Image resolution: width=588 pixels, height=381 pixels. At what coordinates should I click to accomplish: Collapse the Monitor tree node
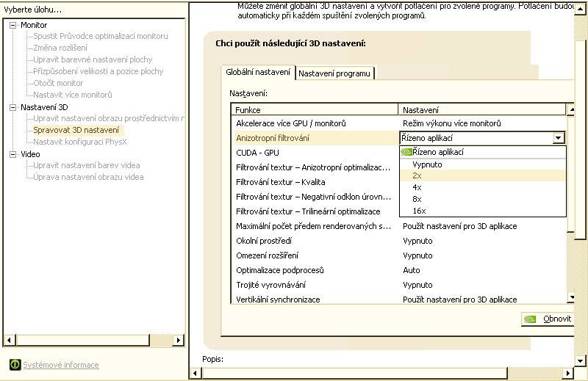click(x=13, y=25)
